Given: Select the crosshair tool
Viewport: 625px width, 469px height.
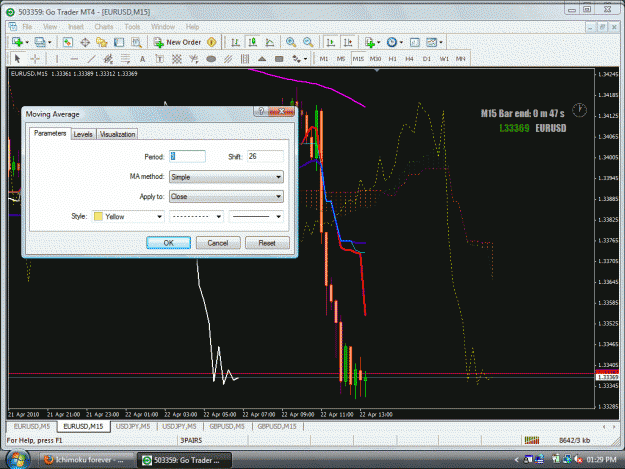Looking at the screenshot, I should 35,59.
